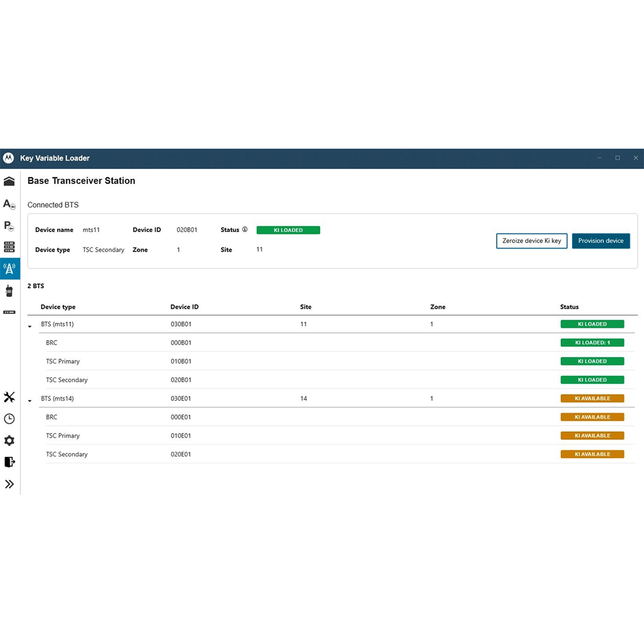Select the Base Transceiver Station tower icon
Image resolution: width=644 pixels, height=644 pixels.
click(10, 268)
